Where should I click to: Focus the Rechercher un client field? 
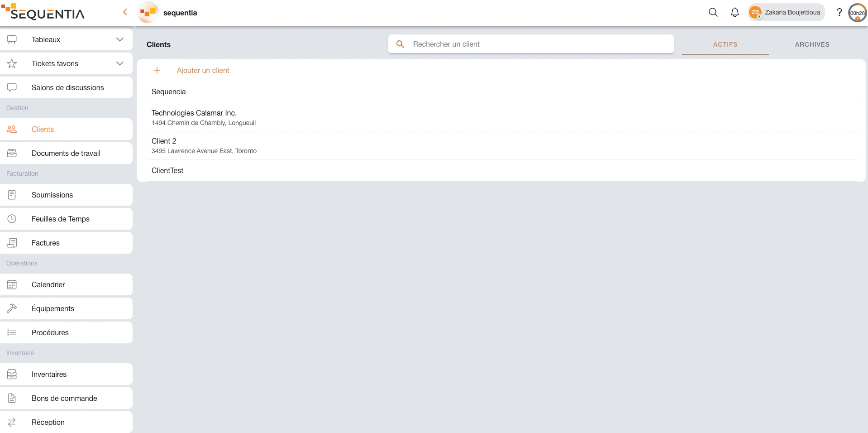click(531, 44)
